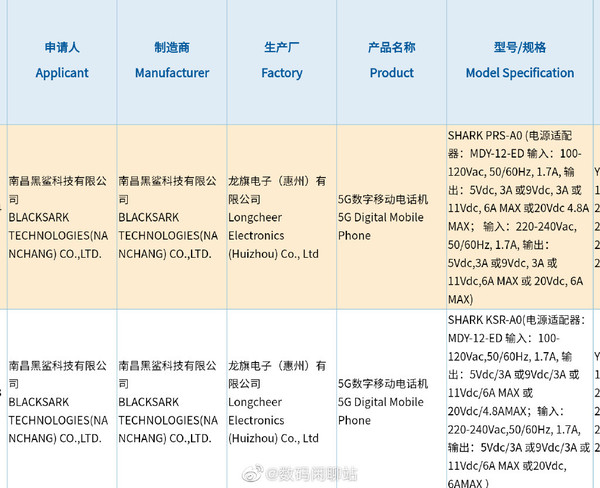Click the Applicant column header
Screen dimensions: 600x488
(x=62, y=62)
